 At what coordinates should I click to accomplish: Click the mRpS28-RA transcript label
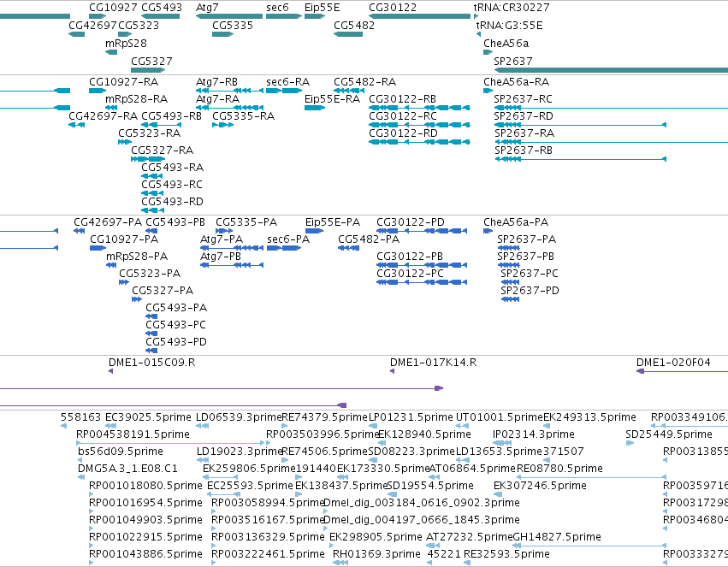click(x=137, y=99)
